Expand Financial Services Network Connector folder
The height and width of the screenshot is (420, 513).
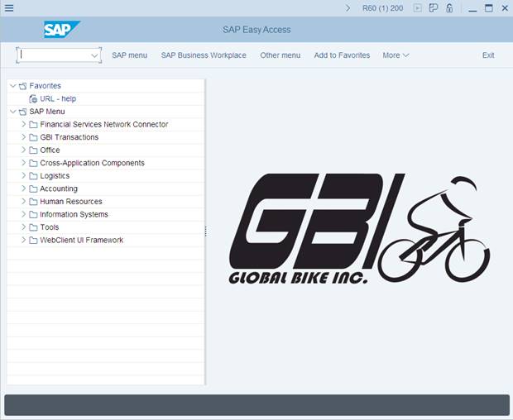point(23,124)
